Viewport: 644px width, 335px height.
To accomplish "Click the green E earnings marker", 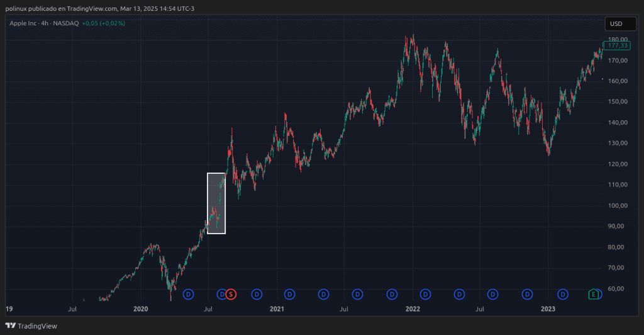I will point(594,294).
